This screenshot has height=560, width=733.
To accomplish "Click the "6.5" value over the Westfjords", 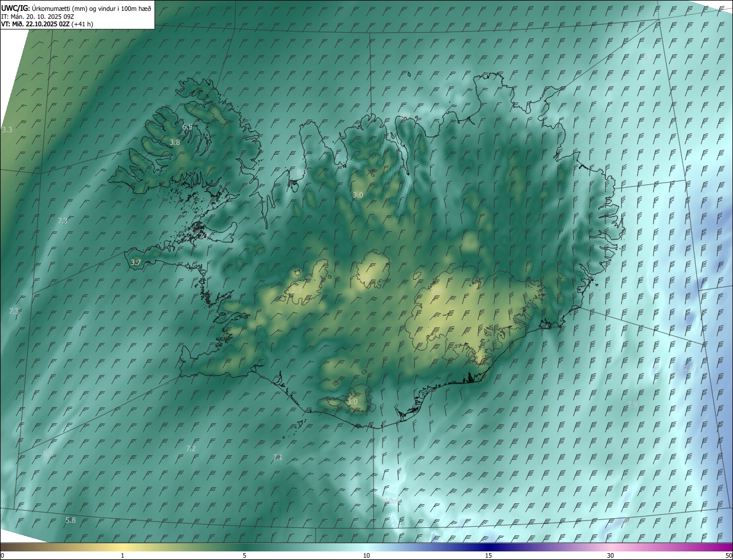I will pos(187,127).
